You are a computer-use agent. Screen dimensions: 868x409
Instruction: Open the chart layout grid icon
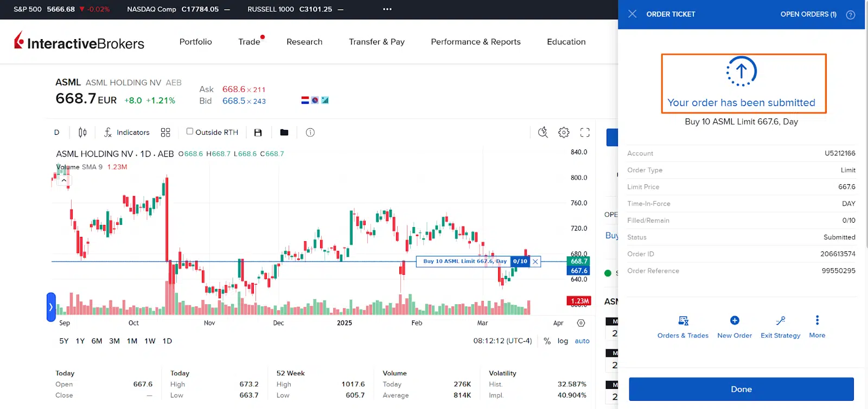(165, 132)
